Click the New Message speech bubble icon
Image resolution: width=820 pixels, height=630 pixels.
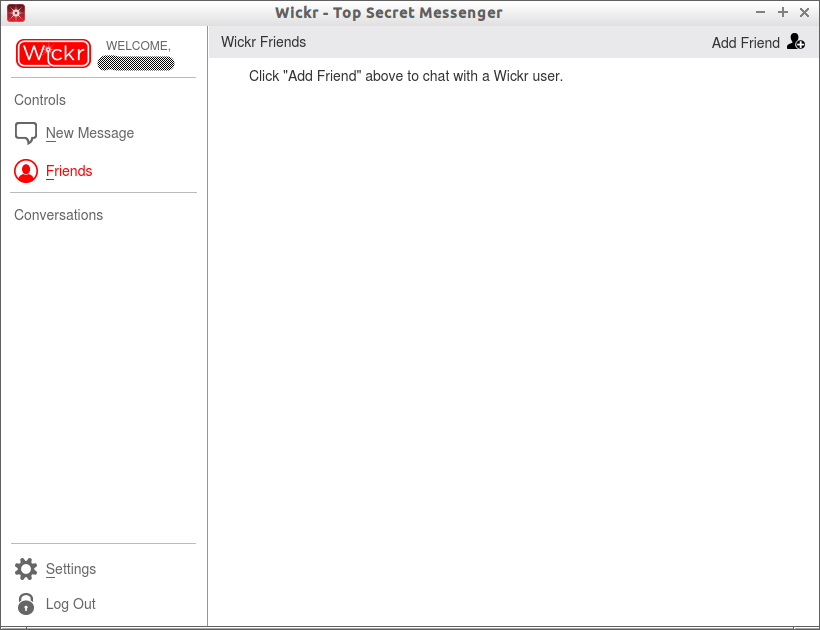tap(26, 133)
